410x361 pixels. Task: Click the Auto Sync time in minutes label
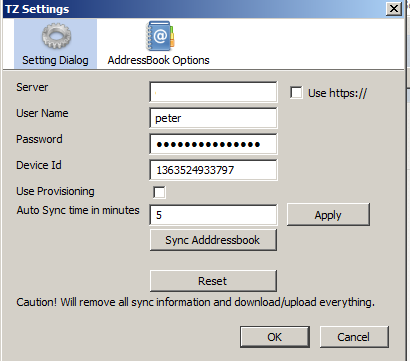[78, 210]
